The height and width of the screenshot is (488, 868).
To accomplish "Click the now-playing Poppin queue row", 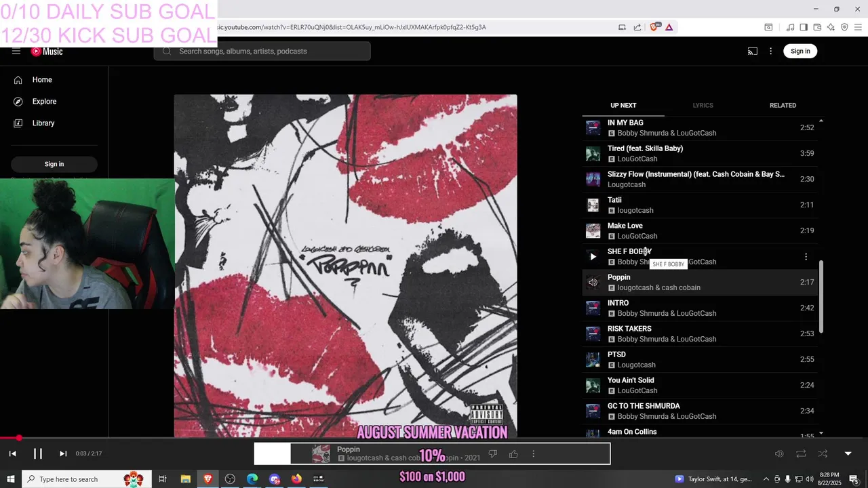I will tap(700, 282).
